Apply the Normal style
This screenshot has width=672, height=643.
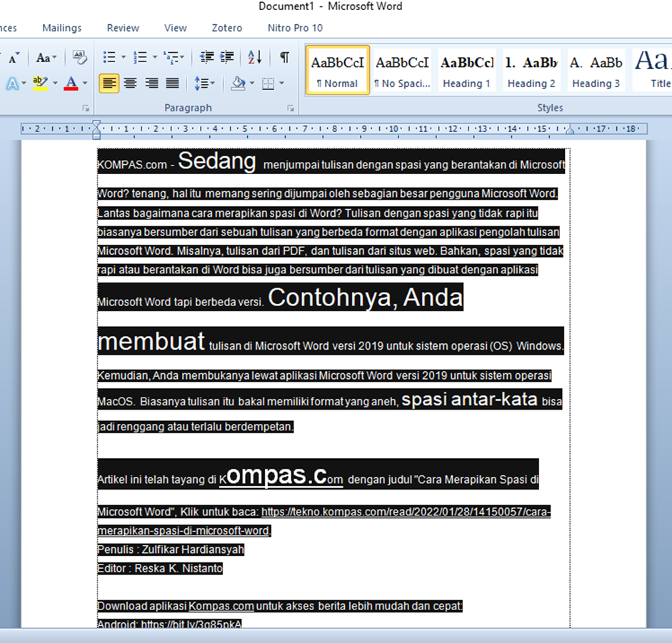click(337, 70)
